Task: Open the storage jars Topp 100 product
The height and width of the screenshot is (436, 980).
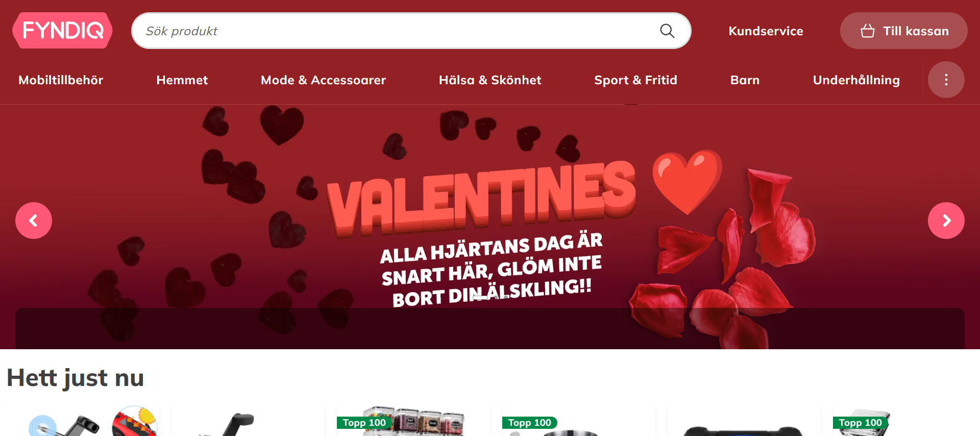Action: (x=413, y=421)
